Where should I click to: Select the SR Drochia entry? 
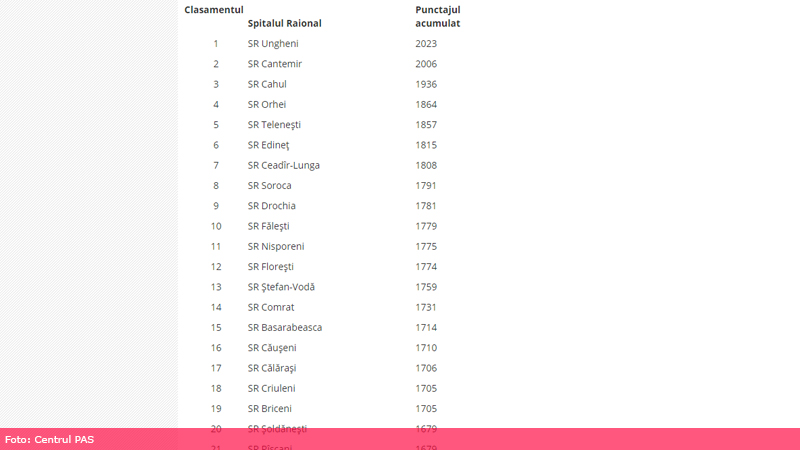click(x=272, y=206)
